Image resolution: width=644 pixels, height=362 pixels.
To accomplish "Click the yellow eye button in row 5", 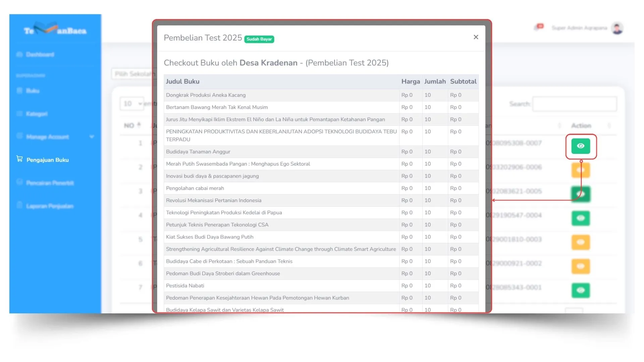I will pos(581,242).
